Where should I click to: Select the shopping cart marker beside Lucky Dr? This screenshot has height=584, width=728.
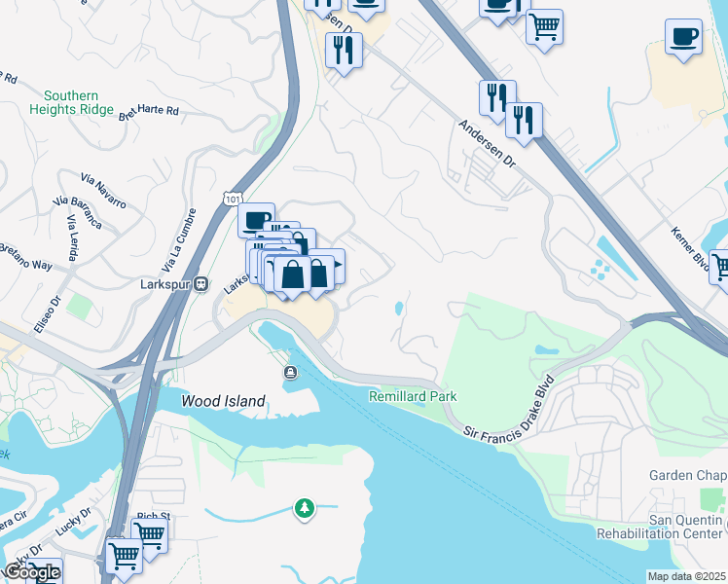click(124, 557)
